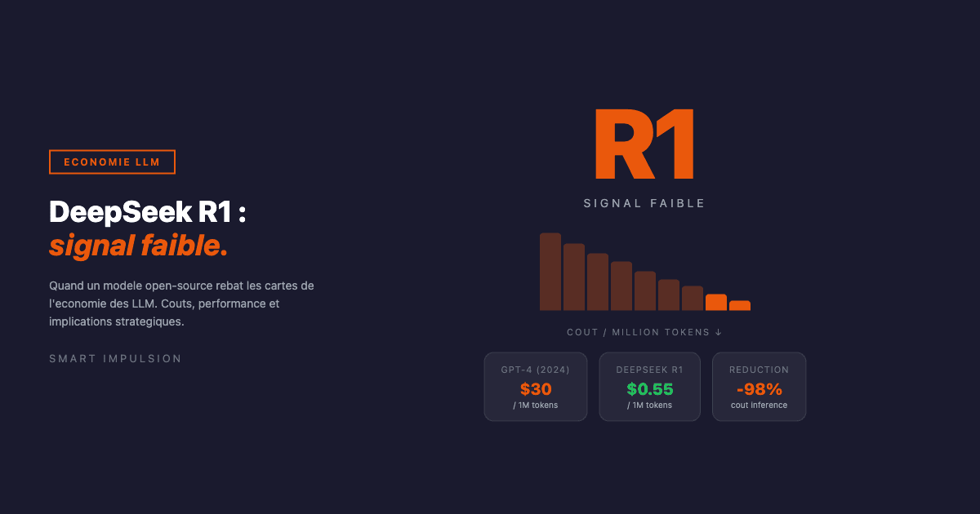Enable the DEEPSEEK R1 comparison card
The image size is (980, 514).
(x=650, y=387)
